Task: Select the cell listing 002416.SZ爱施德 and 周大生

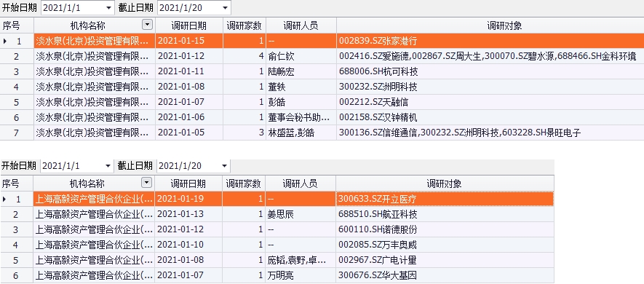Action: [x=490, y=56]
